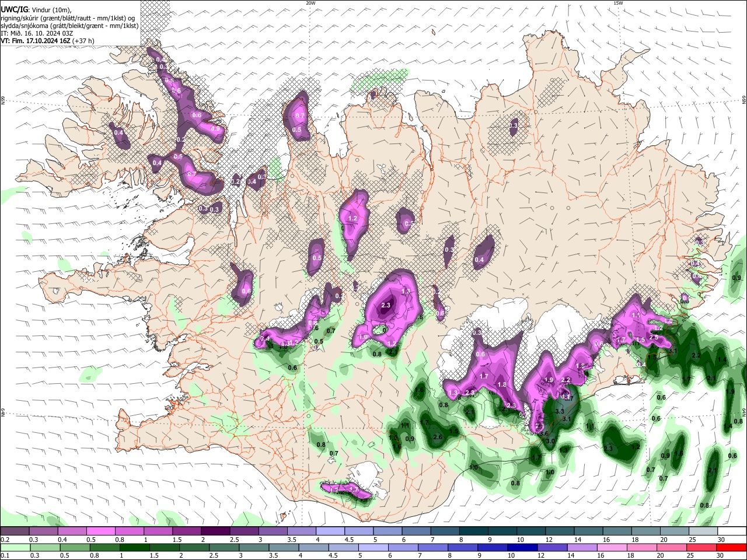Click the 3.3 precipitation value on the map
The width and height of the screenshot is (747, 560).
559,411
